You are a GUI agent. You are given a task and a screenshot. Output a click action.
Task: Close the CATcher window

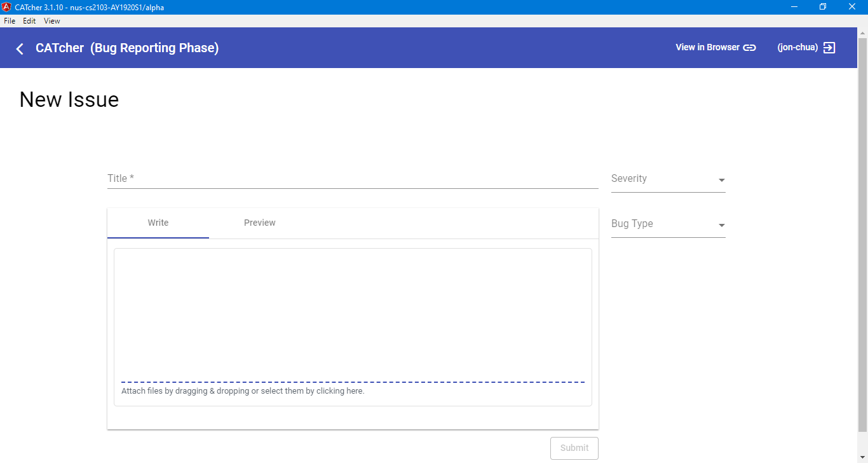tap(853, 7)
